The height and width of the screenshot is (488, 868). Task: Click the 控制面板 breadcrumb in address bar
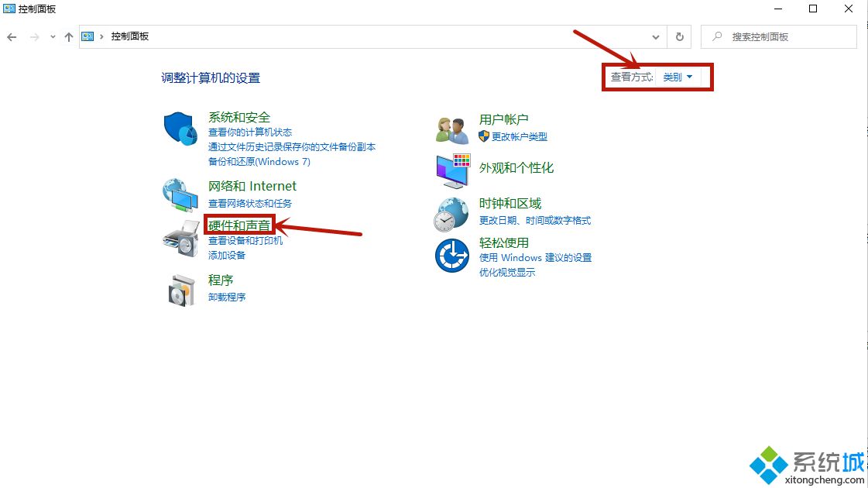pos(129,36)
